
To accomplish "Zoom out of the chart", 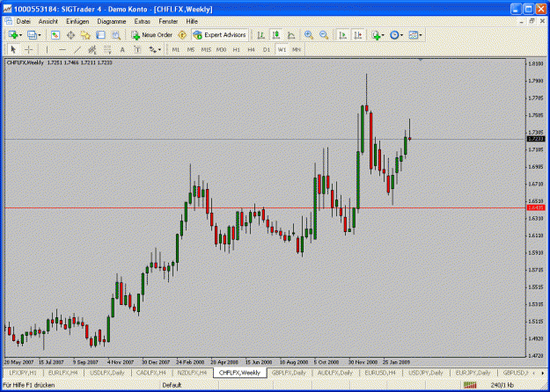I will point(324,35).
